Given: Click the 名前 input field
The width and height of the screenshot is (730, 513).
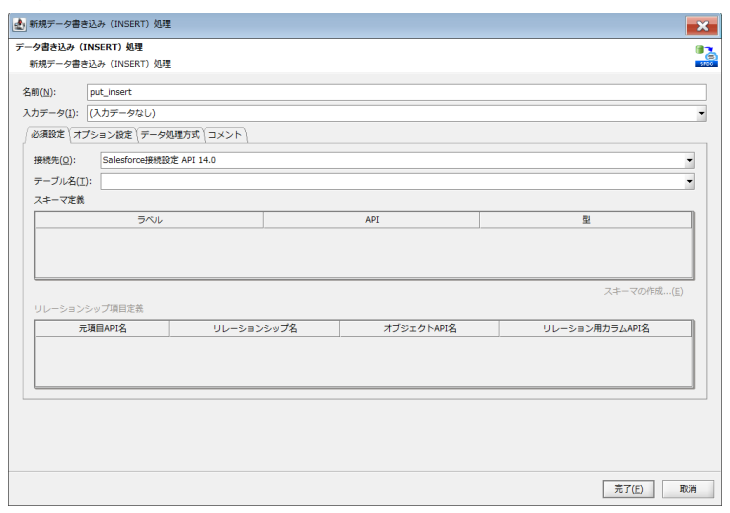Looking at the screenshot, I should [x=396, y=92].
